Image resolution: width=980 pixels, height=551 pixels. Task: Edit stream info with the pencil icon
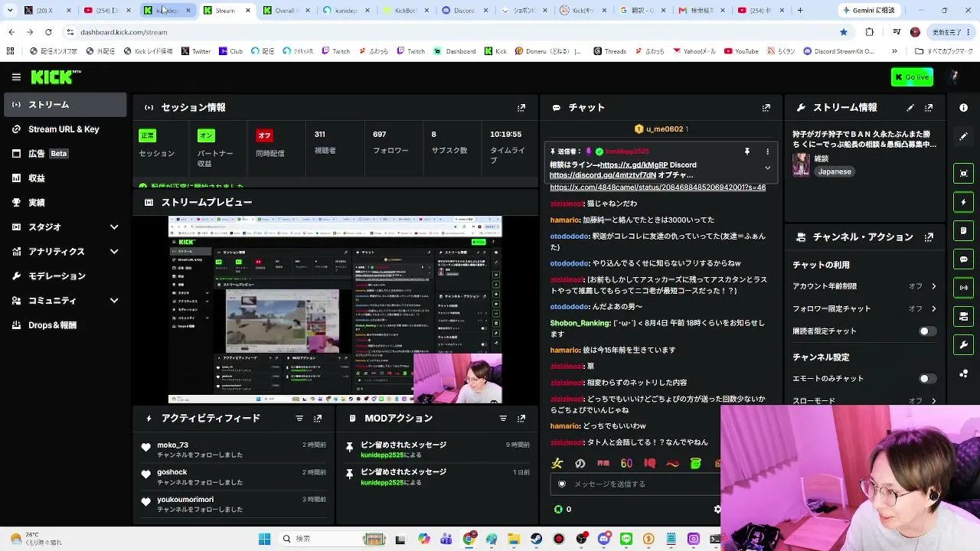coord(910,108)
